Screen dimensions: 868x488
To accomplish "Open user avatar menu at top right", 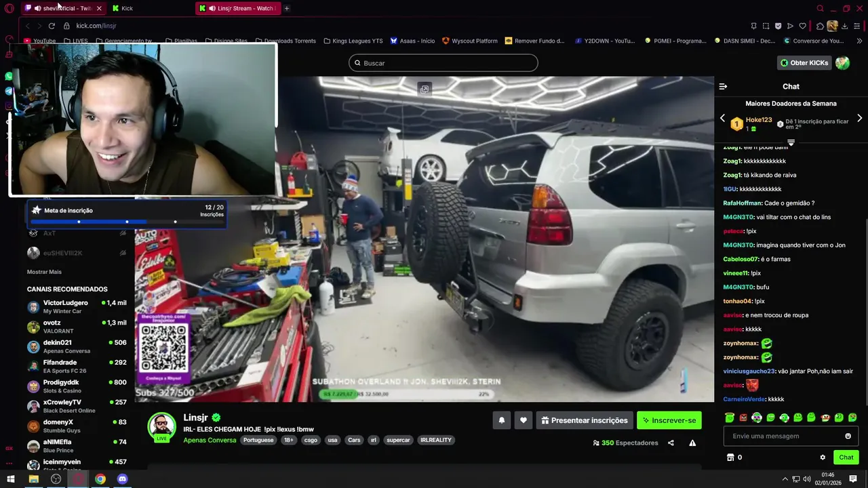I will [842, 63].
